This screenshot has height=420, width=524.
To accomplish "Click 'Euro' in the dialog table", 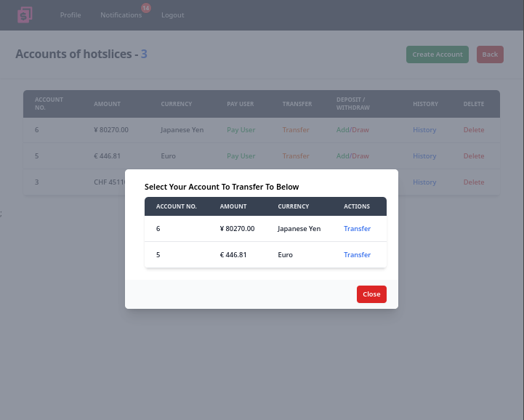I will [286, 254].
